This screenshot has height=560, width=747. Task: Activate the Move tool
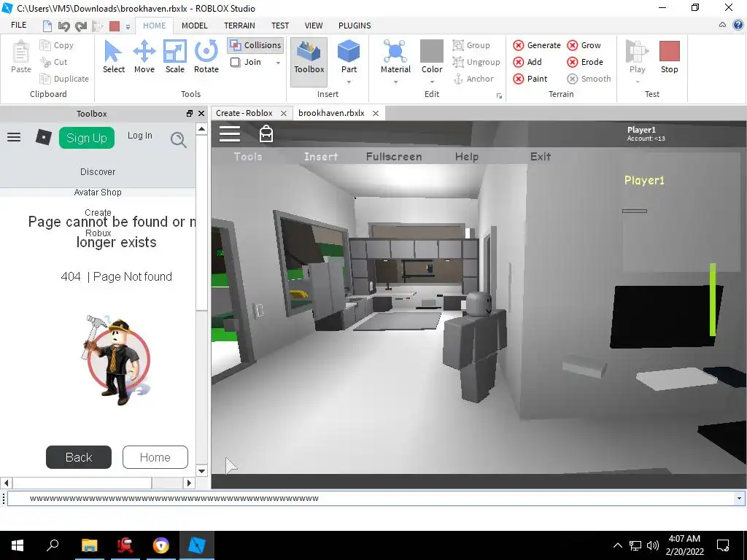click(144, 57)
